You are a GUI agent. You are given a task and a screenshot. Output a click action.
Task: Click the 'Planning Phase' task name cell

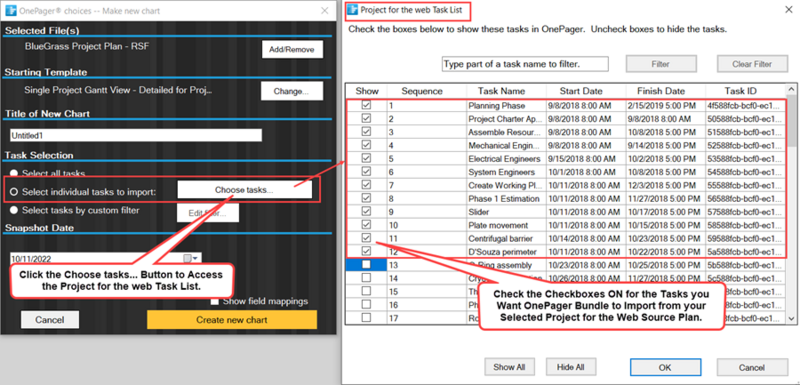(x=506, y=106)
